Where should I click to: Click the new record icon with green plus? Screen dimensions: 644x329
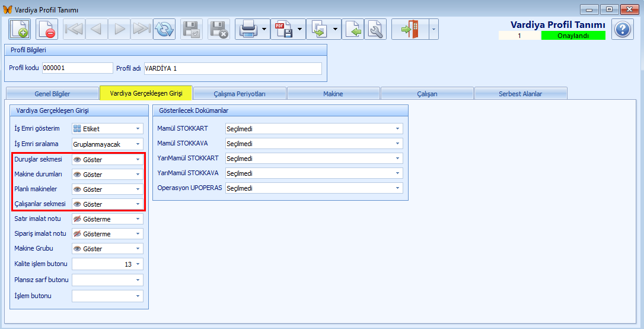[19, 29]
